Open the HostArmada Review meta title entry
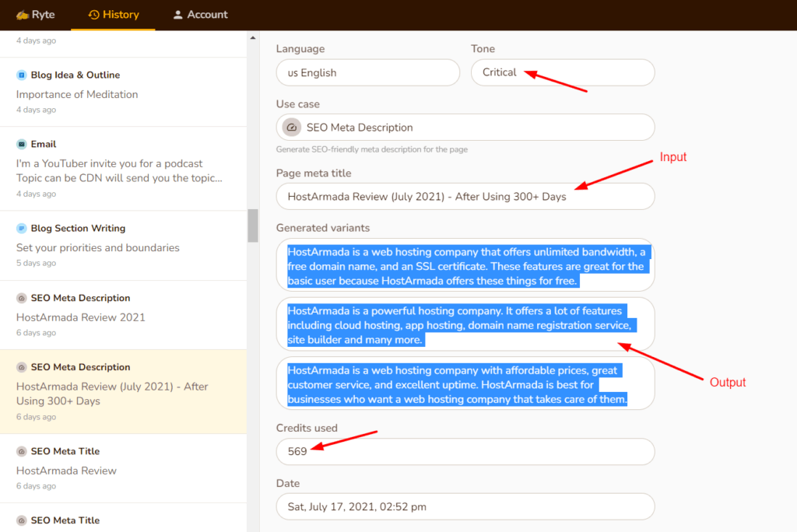 point(65,471)
